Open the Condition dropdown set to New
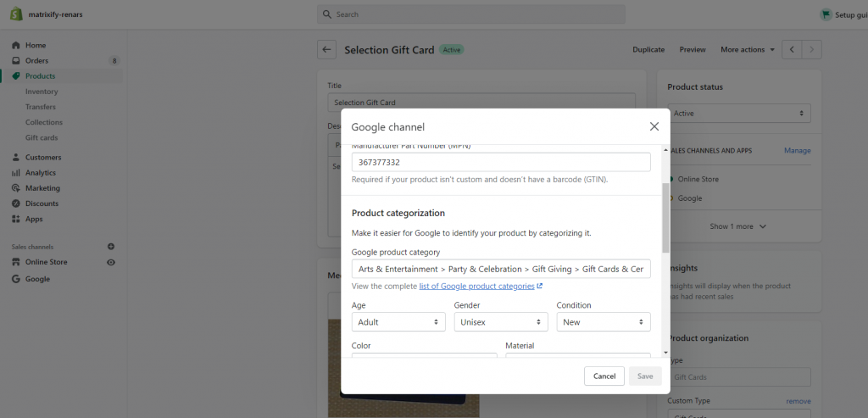The width and height of the screenshot is (868, 418). (604, 321)
